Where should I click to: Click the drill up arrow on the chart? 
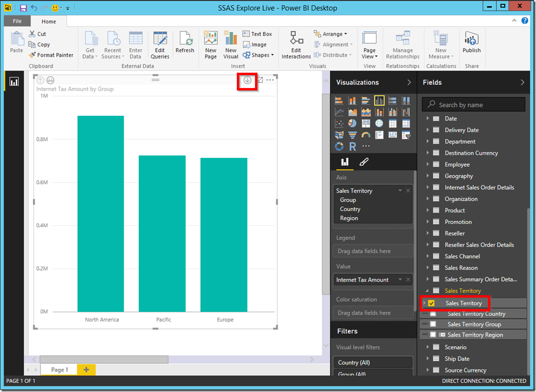click(x=40, y=80)
